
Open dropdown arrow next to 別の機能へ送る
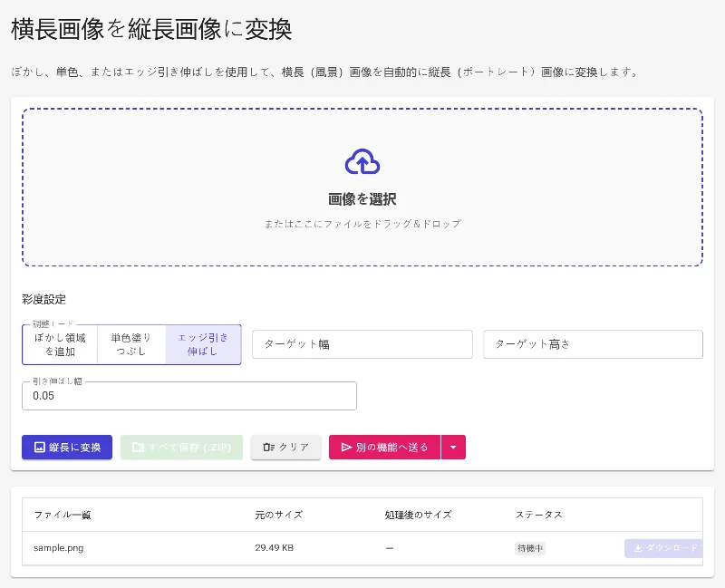click(x=454, y=447)
